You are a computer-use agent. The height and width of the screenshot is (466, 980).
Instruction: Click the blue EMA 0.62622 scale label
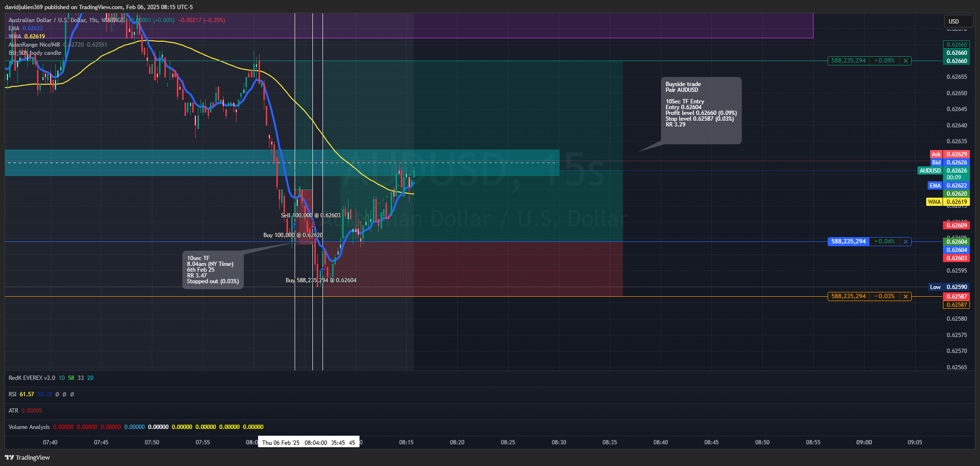[949, 186]
